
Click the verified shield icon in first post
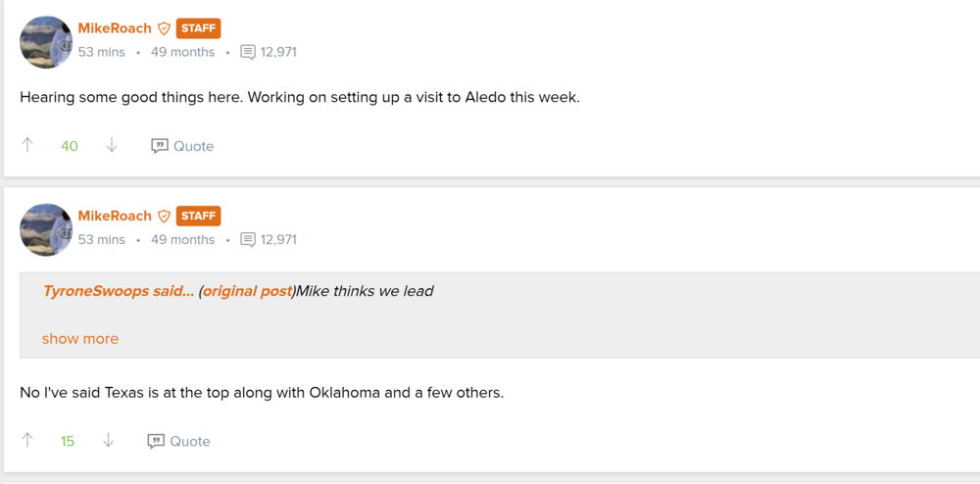(x=165, y=28)
